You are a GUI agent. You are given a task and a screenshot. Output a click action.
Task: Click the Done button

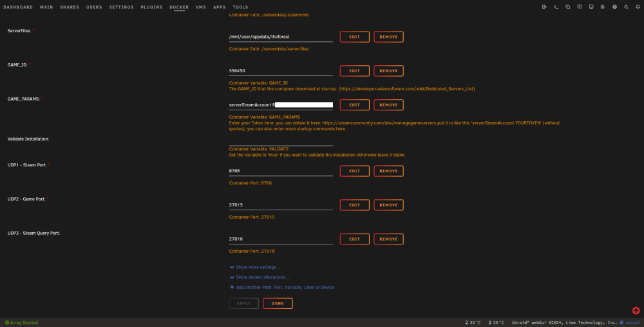click(x=278, y=304)
